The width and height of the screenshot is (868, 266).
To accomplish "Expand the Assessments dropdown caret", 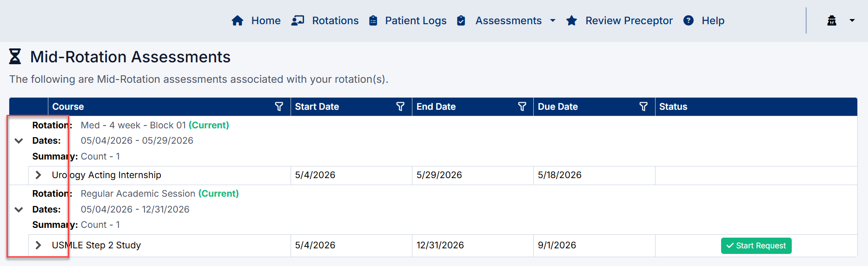I will (x=553, y=20).
